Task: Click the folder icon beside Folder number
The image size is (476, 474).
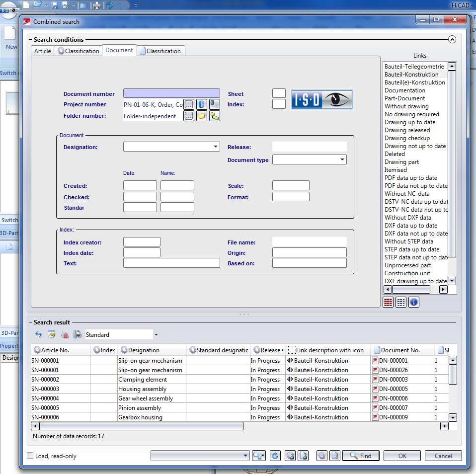Action: click(x=201, y=116)
